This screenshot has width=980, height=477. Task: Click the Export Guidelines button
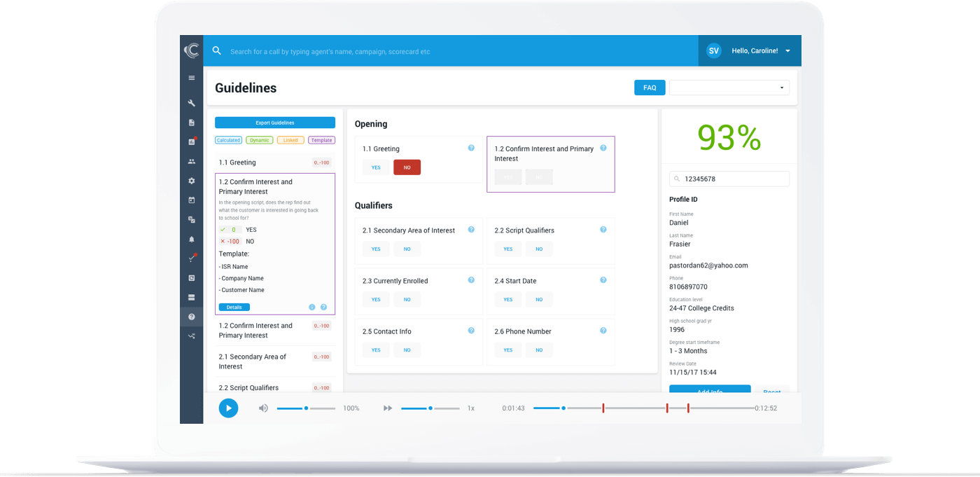pyautogui.click(x=274, y=123)
